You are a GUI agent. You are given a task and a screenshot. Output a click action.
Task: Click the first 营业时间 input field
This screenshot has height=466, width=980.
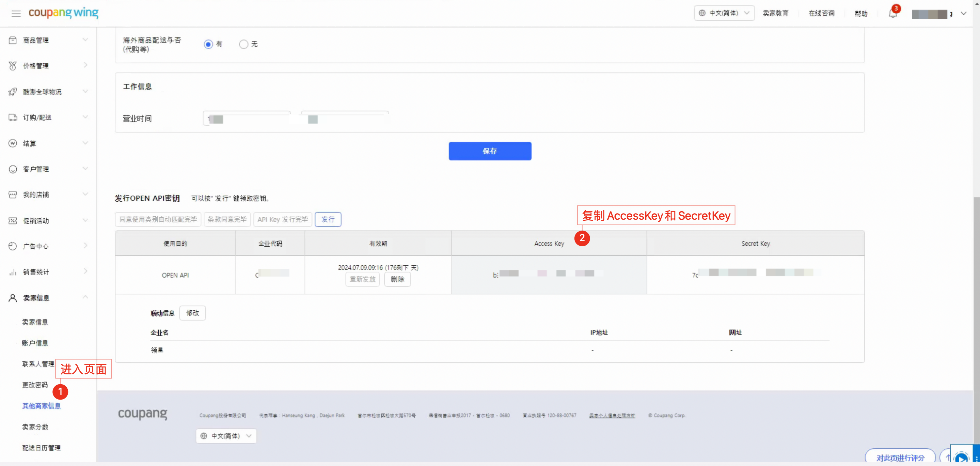pos(247,119)
